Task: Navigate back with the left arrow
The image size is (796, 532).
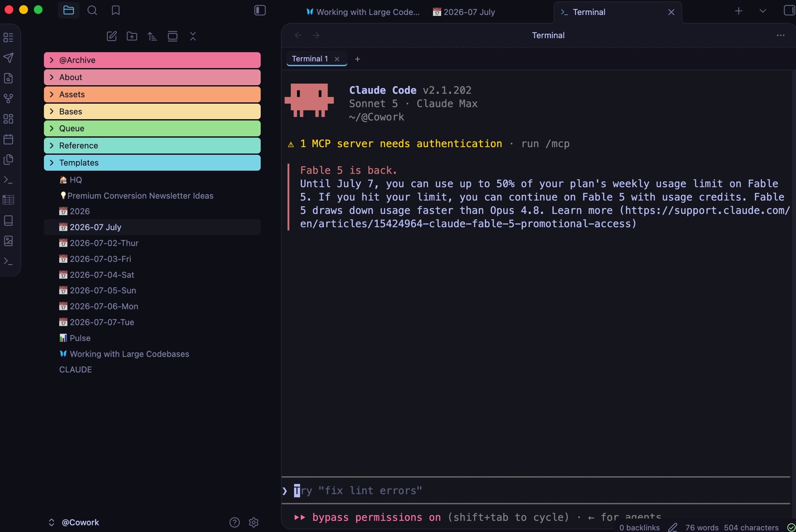Action: (298, 35)
